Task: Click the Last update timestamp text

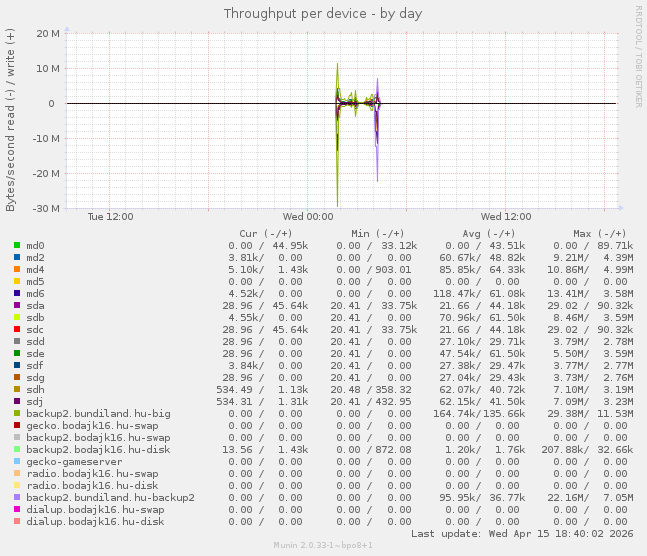Action: (522, 533)
